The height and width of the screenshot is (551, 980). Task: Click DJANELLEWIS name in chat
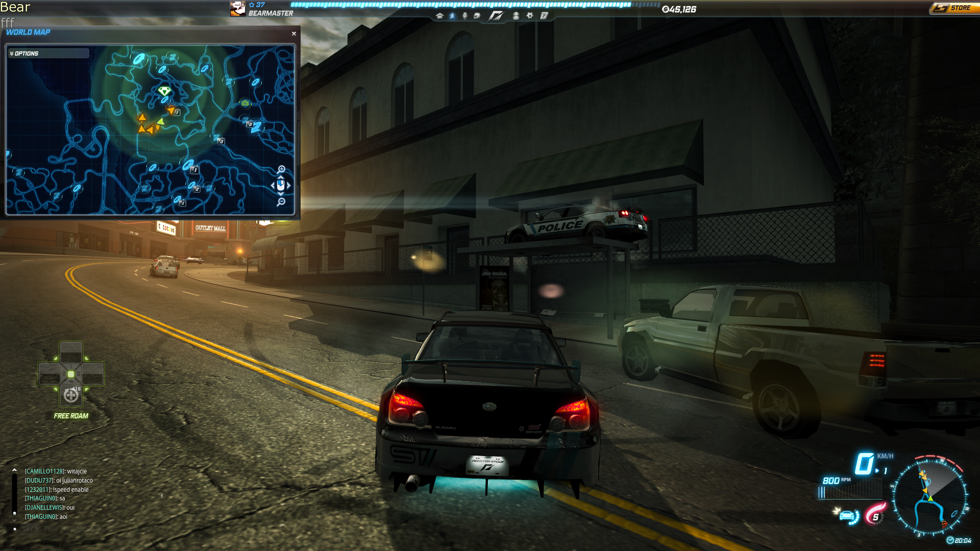pyautogui.click(x=44, y=508)
